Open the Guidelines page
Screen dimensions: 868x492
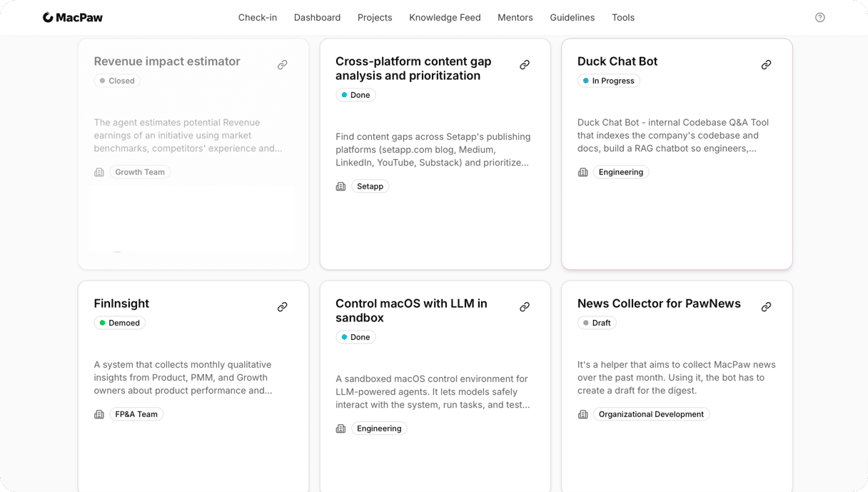click(x=572, y=18)
